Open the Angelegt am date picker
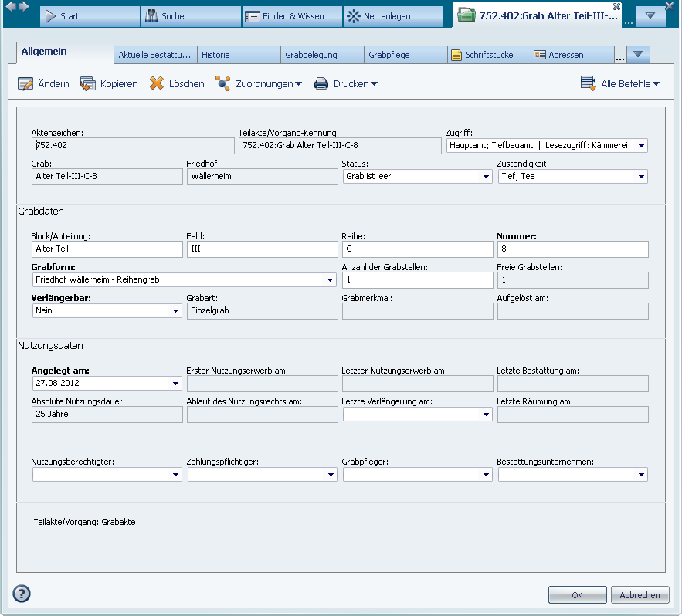The width and height of the screenshot is (682, 616). pyautogui.click(x=175, y=383)
